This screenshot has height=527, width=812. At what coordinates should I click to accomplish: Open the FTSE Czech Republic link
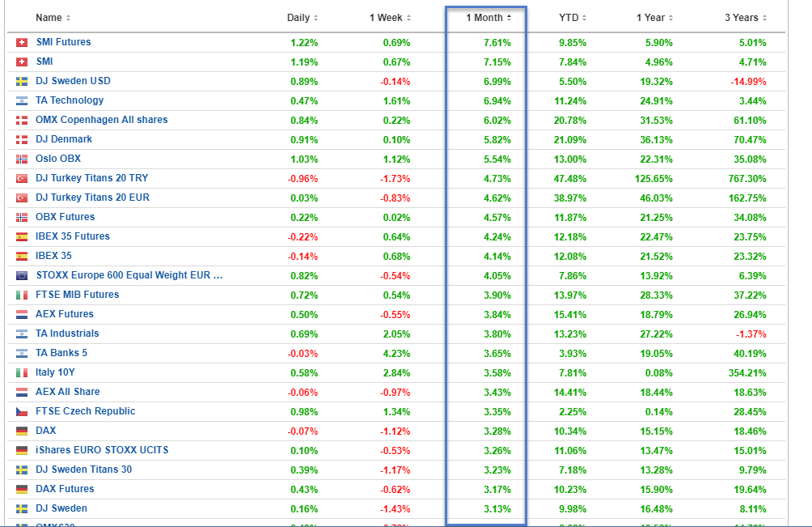click(x=85, y=411)
